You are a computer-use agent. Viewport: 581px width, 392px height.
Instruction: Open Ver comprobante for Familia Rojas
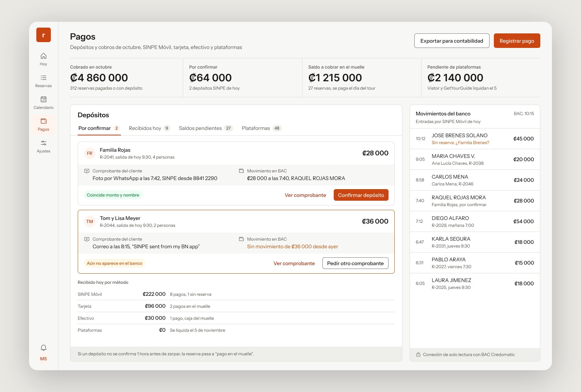tap(305, 195)
